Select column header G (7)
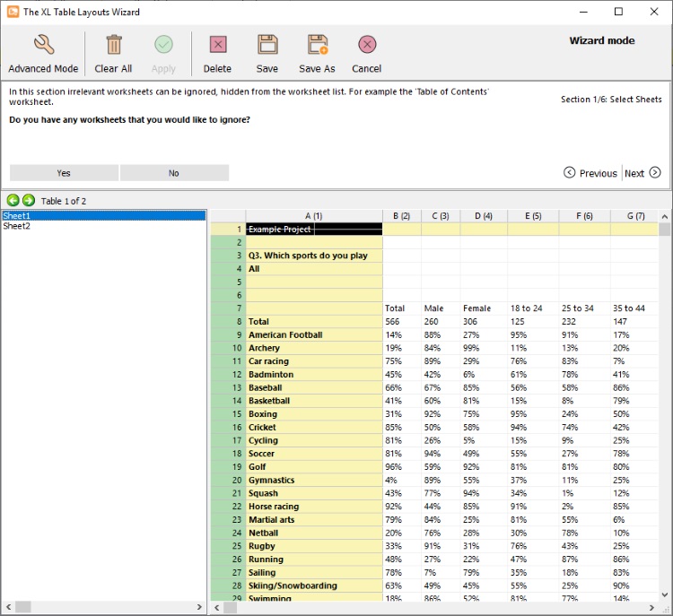 [x=634, y=216]
